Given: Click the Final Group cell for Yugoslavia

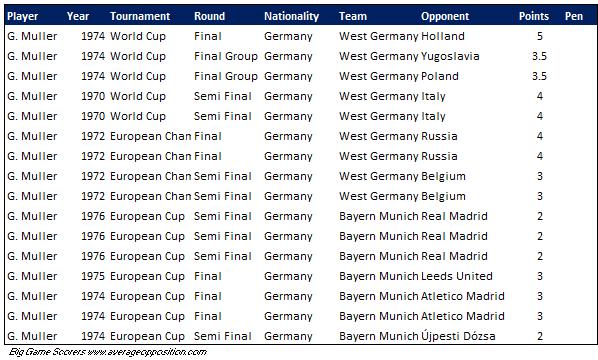Looking at the screenshot, I should coord(225,56).
